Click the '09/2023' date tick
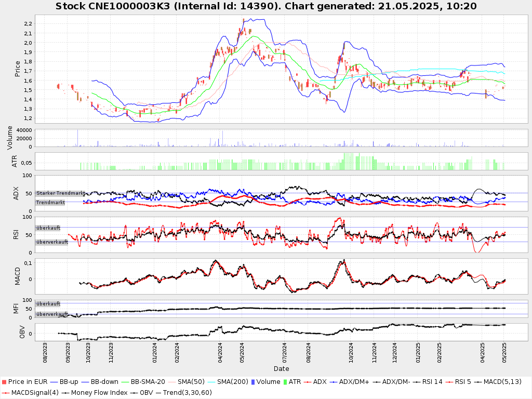Viewport: 532px width, 399px height. tap(67, 353)
